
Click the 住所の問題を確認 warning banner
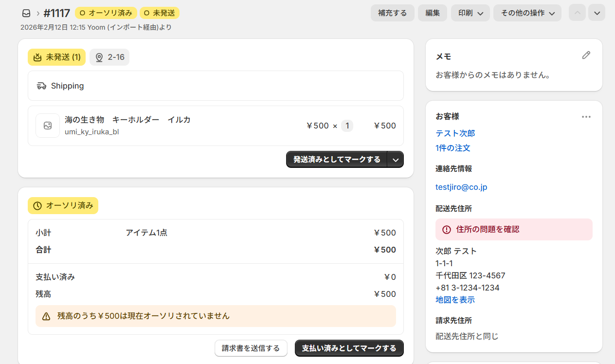(x=514, y=229)
